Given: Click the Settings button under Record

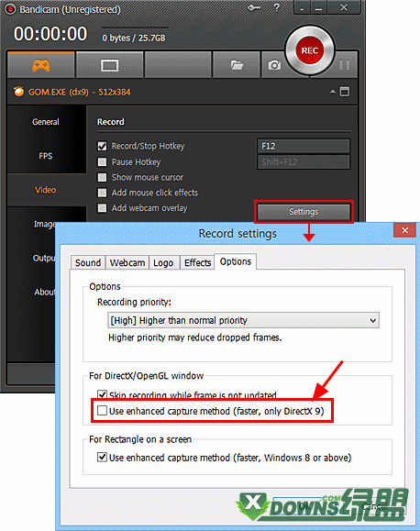Looking at the screenshot, I should [x=304, y=212].
